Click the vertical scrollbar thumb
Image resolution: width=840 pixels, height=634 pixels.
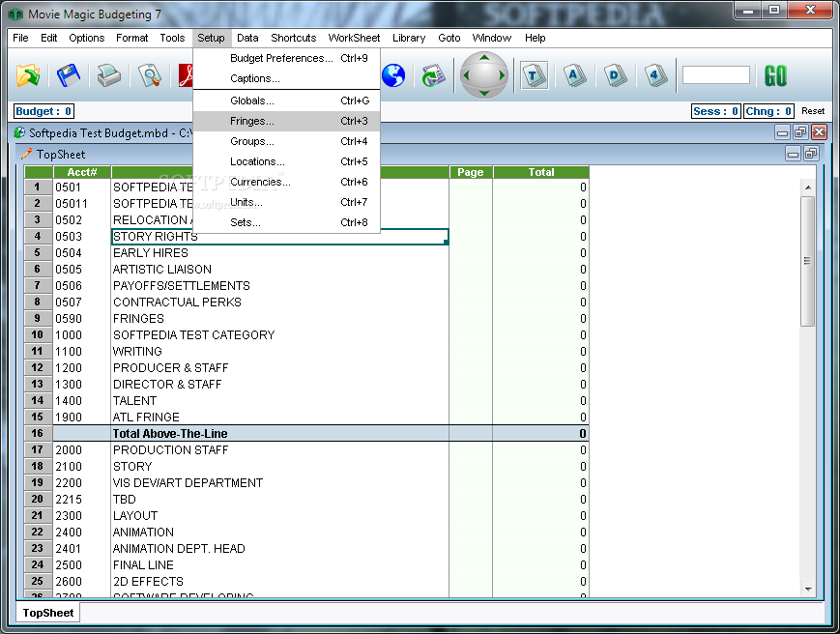pyautogui.click(x=808, y=261)
